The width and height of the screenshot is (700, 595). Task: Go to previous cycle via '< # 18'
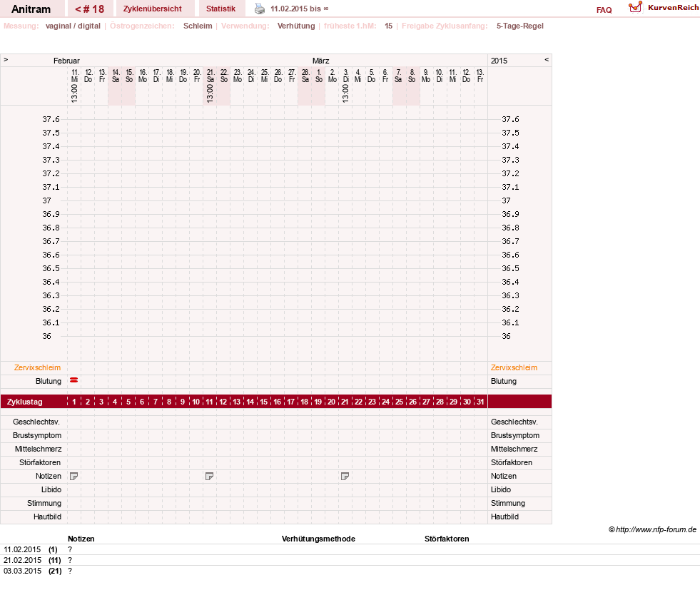(89, 9)
